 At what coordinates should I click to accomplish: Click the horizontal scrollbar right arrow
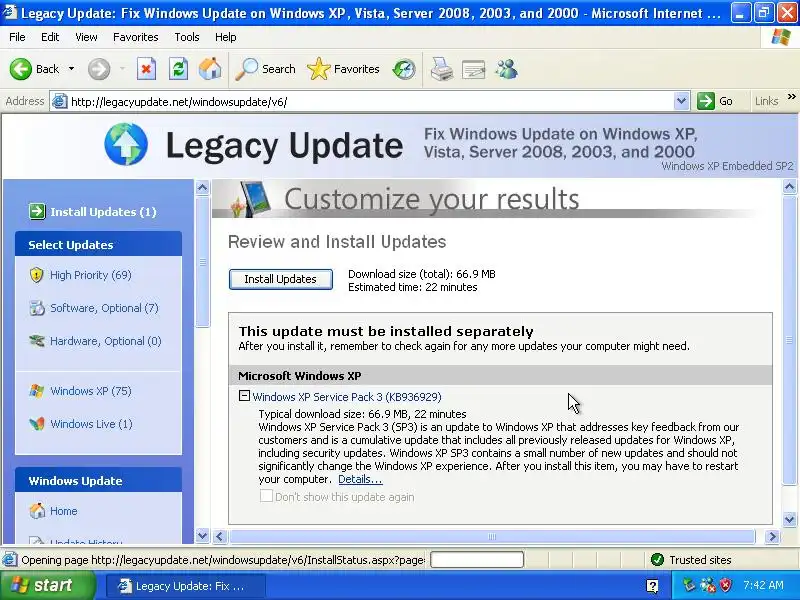772,536
